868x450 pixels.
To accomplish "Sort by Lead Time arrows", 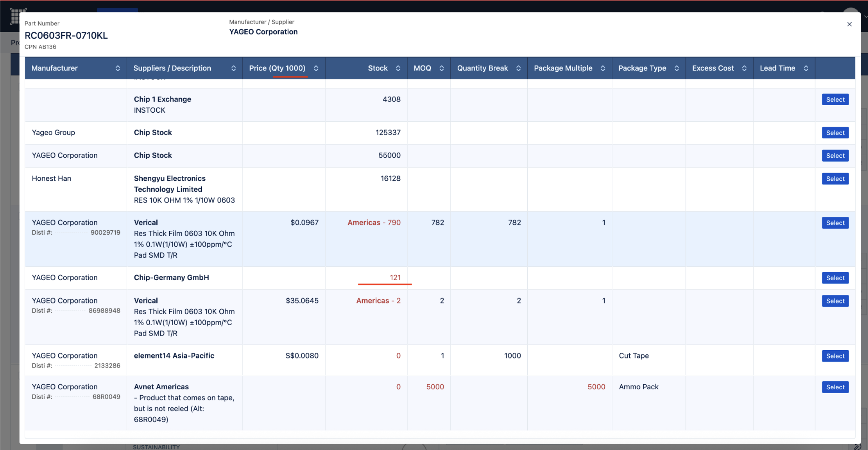I will (806, 68).
